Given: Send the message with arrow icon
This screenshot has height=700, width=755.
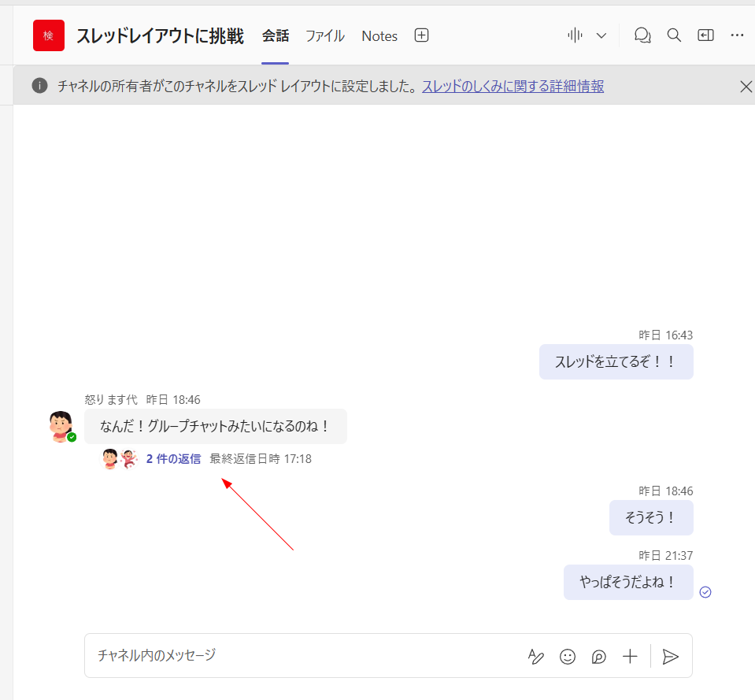Looking at the screenshot, I should [670, 657].
